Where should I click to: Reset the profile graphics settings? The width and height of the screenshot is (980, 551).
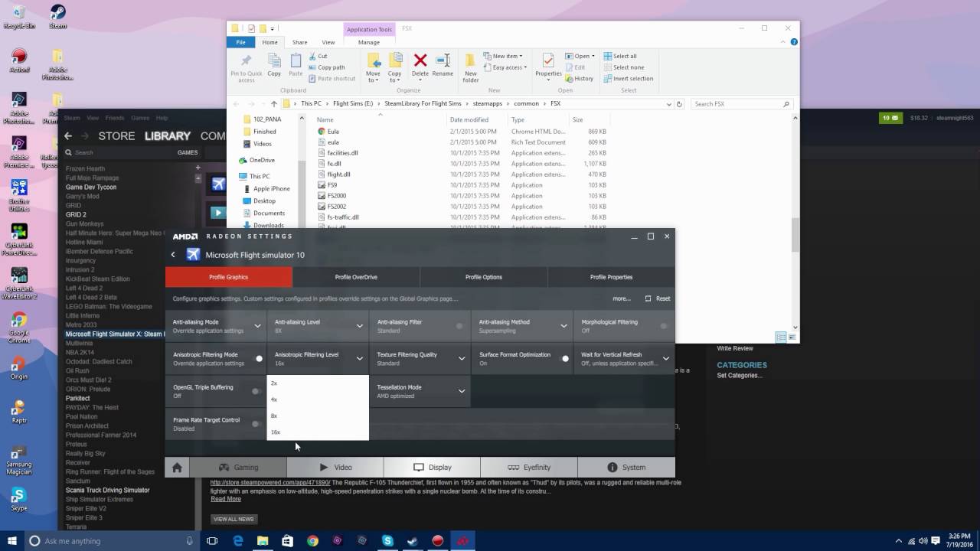pos(658,298)
